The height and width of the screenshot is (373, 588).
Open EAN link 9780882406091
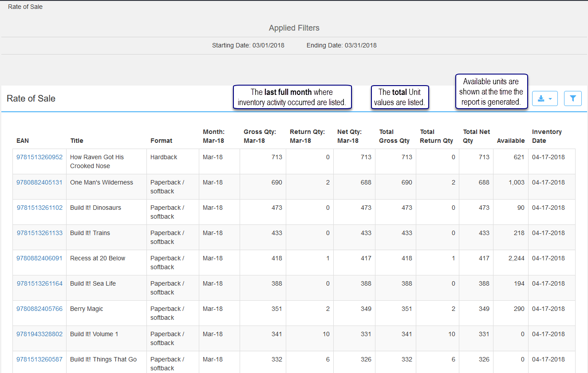coord(39,258)
